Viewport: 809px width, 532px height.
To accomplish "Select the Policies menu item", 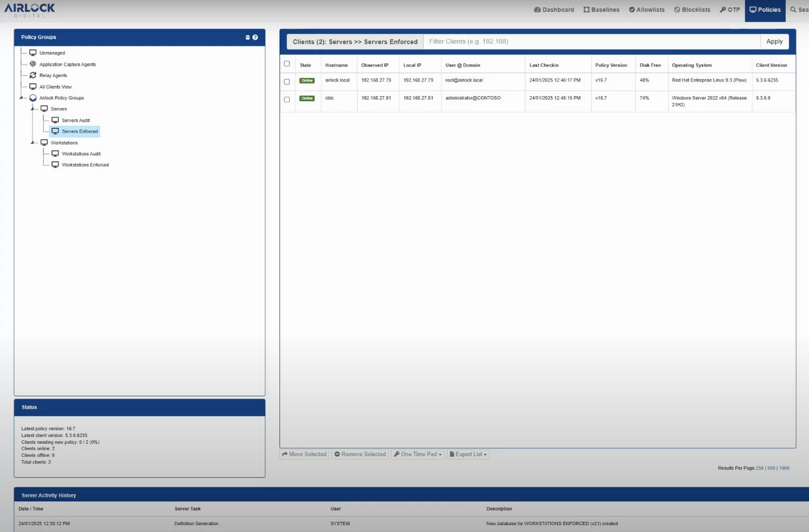I will point(765,9).
